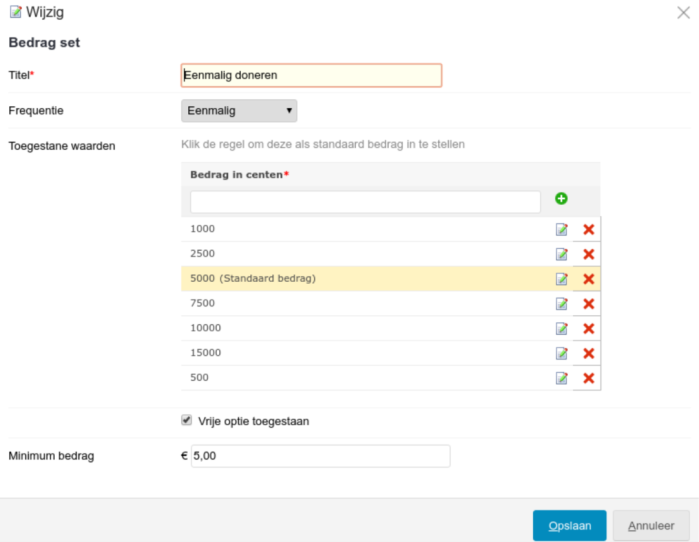Click the Bedrag in centen input
The image size is (699, 542).
[x=365, y=202]
